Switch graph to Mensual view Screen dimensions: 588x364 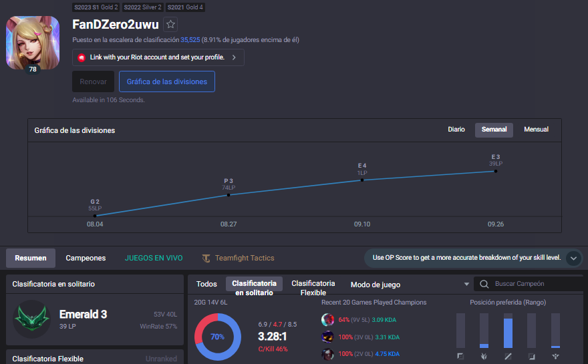[x=536, y=130]
